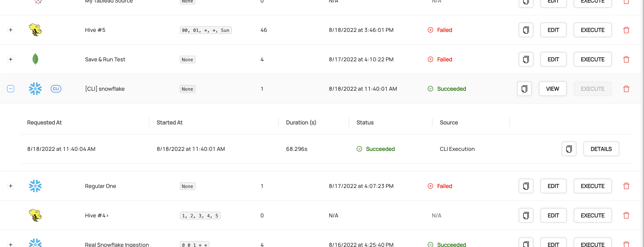Delete the Hive #5 source
This screenshot has width=644, height=247.
pos(626,30)
